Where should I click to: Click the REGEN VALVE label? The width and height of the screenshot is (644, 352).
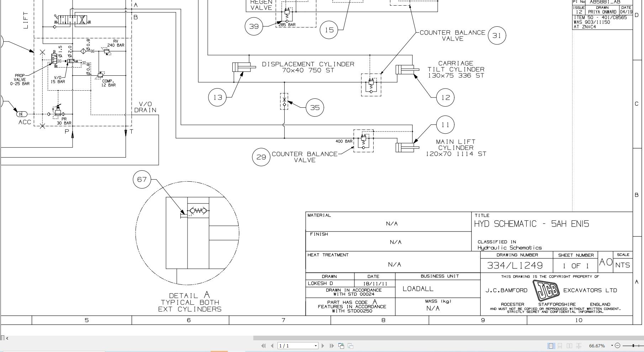point(261,5)
